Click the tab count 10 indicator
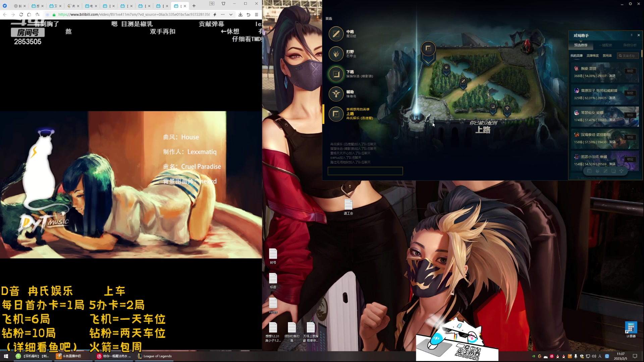 tap(212, 4)
